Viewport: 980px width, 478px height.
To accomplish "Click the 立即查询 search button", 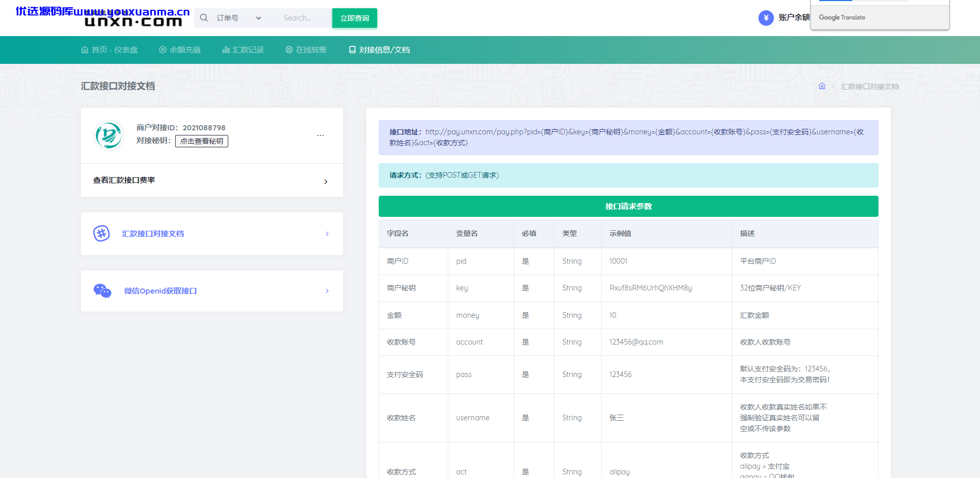I will (354, 18).
